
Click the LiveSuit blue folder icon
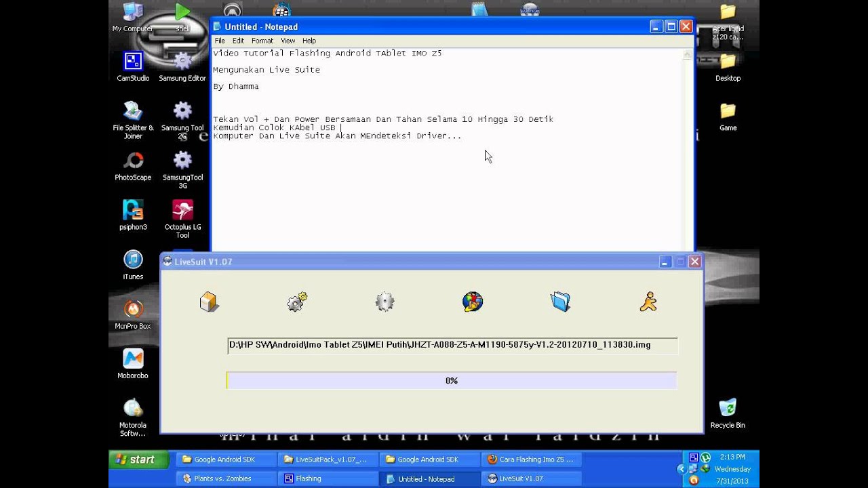pos(560,302)
